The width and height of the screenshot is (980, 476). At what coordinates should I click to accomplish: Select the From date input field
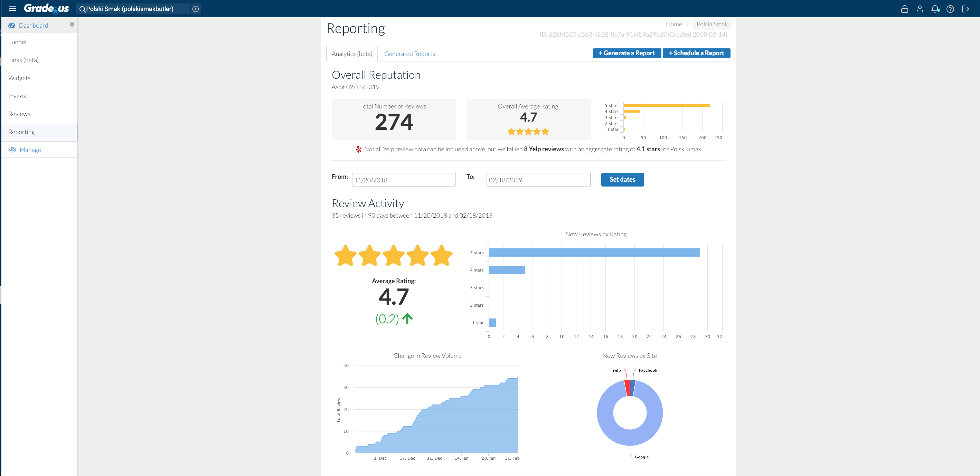tap(404, 180)
